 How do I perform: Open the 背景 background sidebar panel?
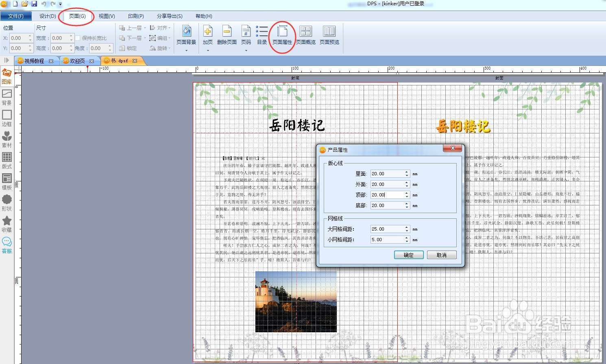[x=7, y=98]
